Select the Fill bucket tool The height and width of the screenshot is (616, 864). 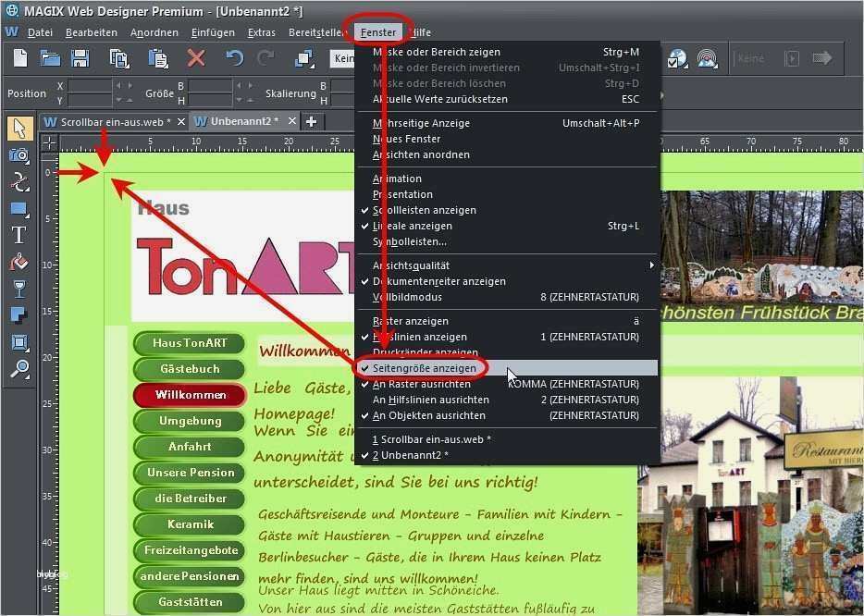(19, 263)
